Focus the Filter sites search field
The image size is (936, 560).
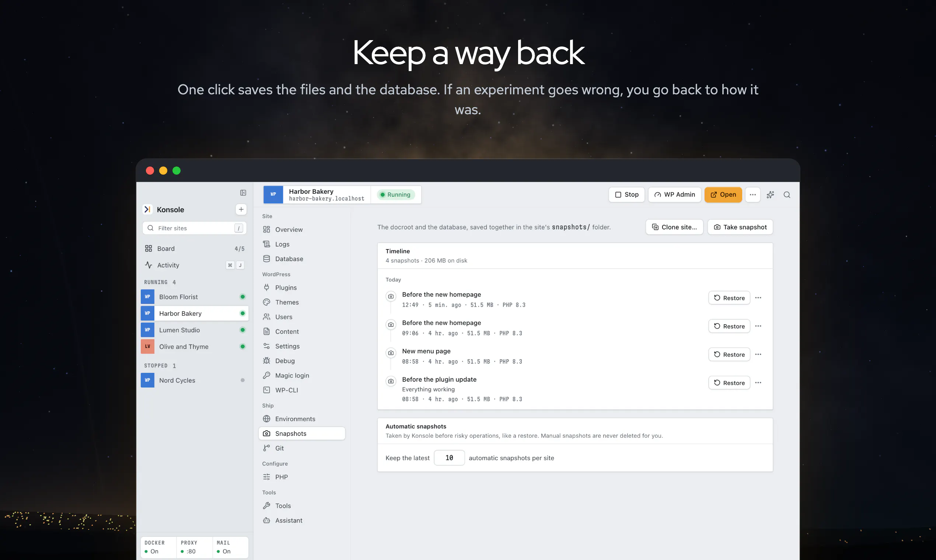tap(194, 228)
